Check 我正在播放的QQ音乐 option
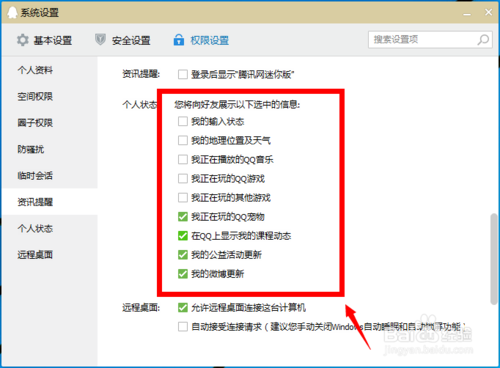This screenshot has width=500, height=368. [183, 159]
